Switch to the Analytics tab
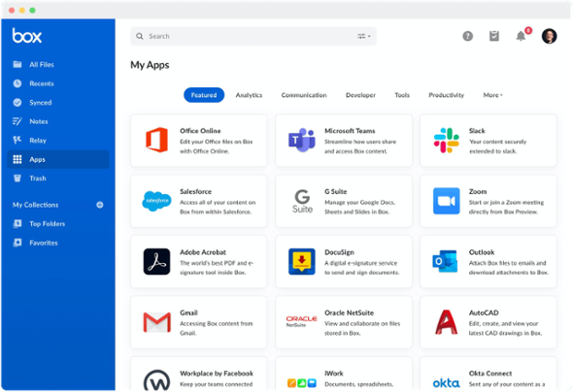 [x=249, y=95]
